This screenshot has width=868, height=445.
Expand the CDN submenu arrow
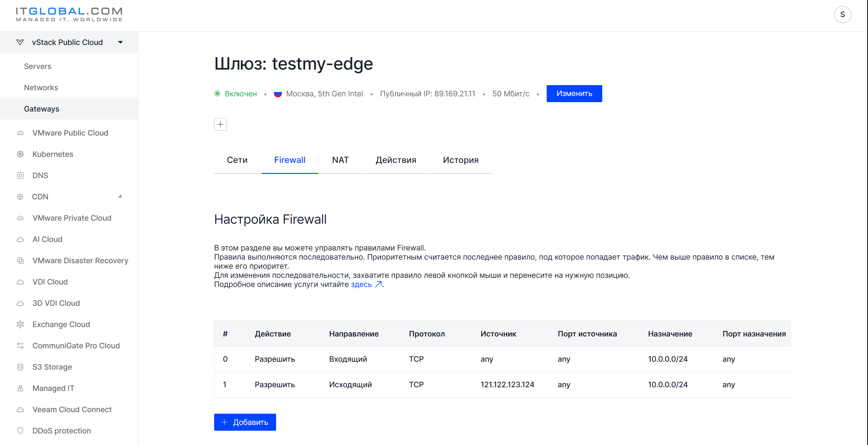point(120,196)
